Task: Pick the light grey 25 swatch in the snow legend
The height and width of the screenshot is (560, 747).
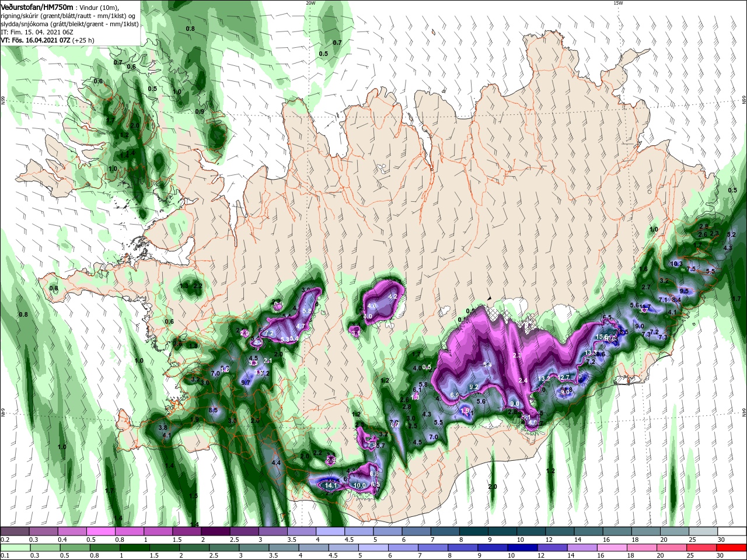Action: pyautogui.click(x=704, y=531)
